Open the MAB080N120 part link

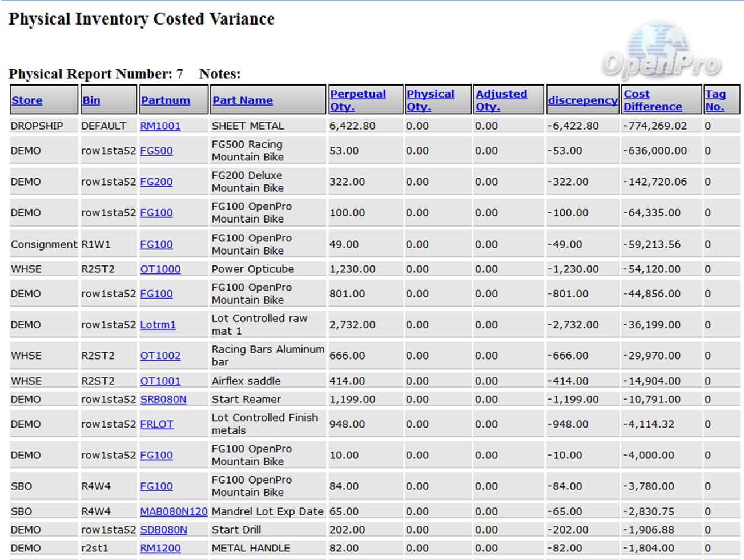174,512
